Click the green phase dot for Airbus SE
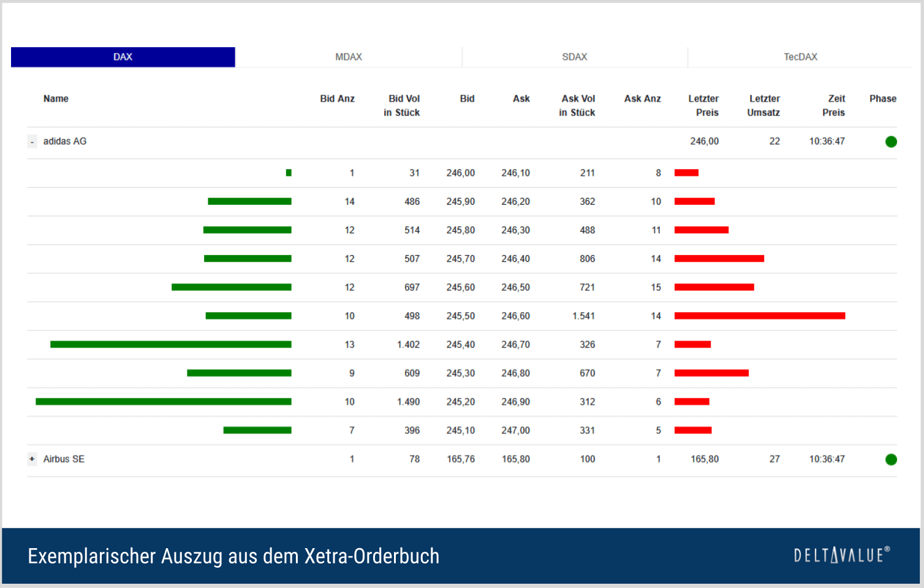This screenshot has width=924, height=588. tap(891, 459)
